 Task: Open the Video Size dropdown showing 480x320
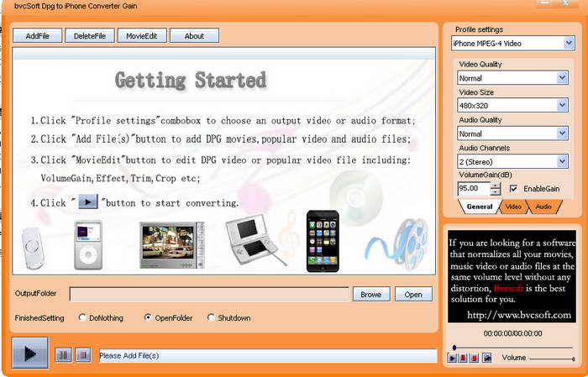pyautogui.click(x=512, y=105)
